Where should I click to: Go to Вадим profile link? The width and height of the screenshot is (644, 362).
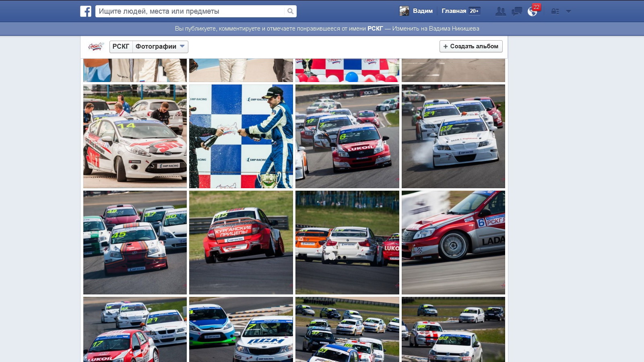click(423, 11)
